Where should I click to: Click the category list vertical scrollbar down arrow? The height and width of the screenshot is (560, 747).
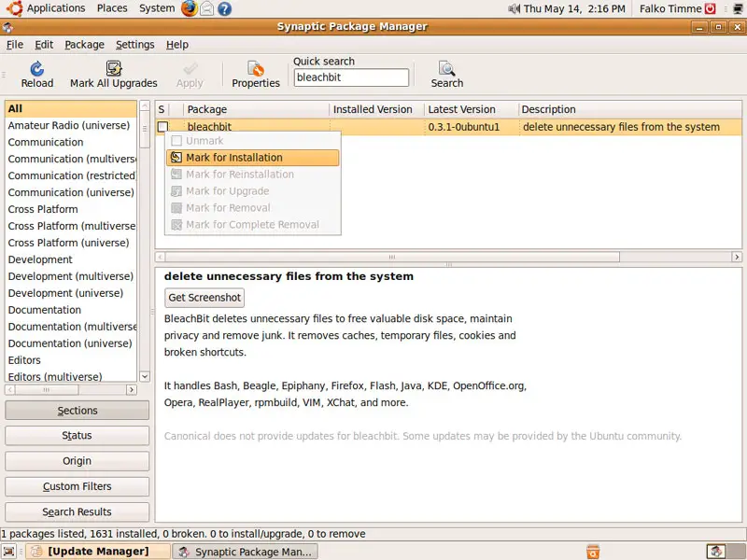coord(145,376)
